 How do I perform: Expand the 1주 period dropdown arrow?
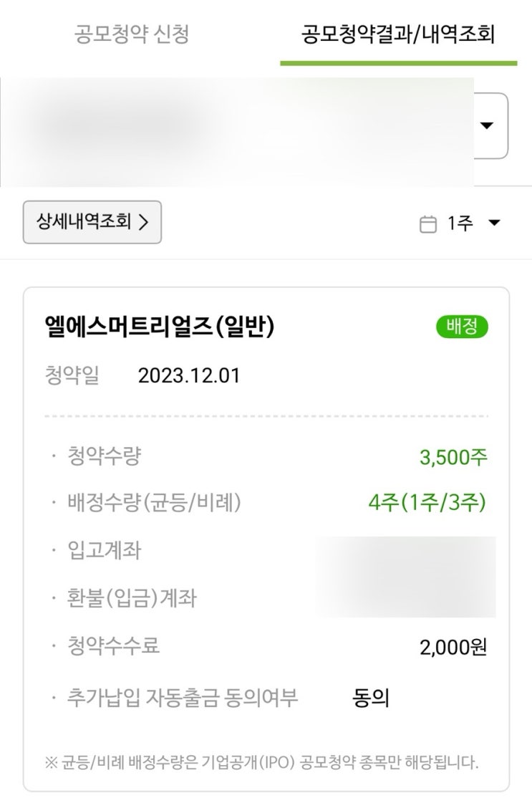click(x=494, y=223)
